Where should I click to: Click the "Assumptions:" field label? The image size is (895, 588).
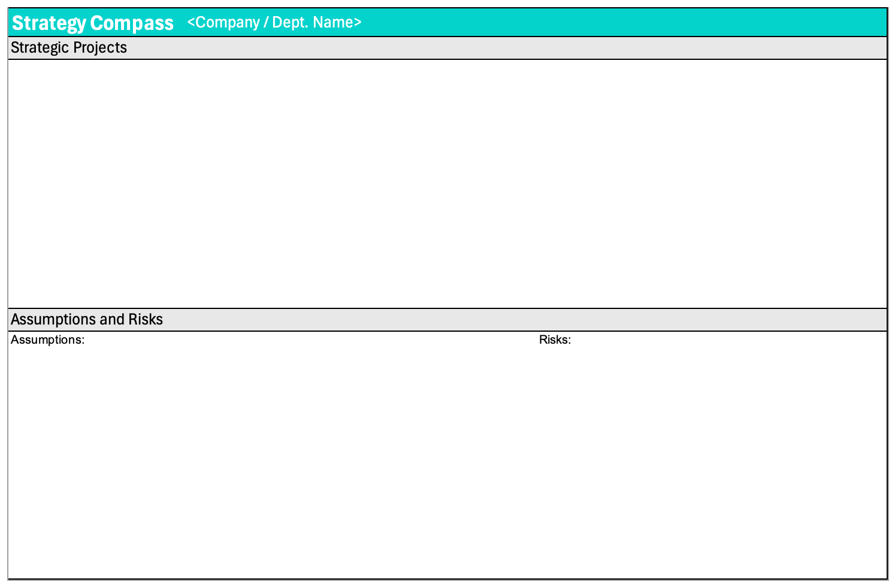(x=48, y=340)
